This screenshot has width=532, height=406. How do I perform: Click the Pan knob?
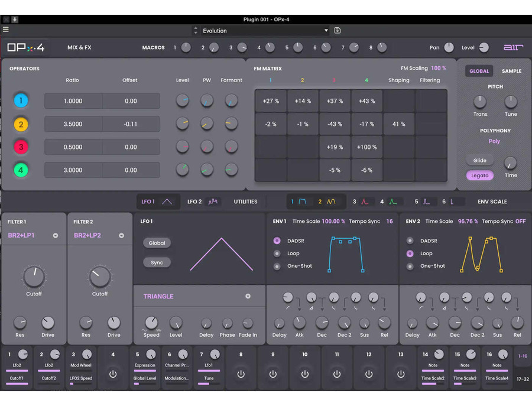tap(449, 47)
